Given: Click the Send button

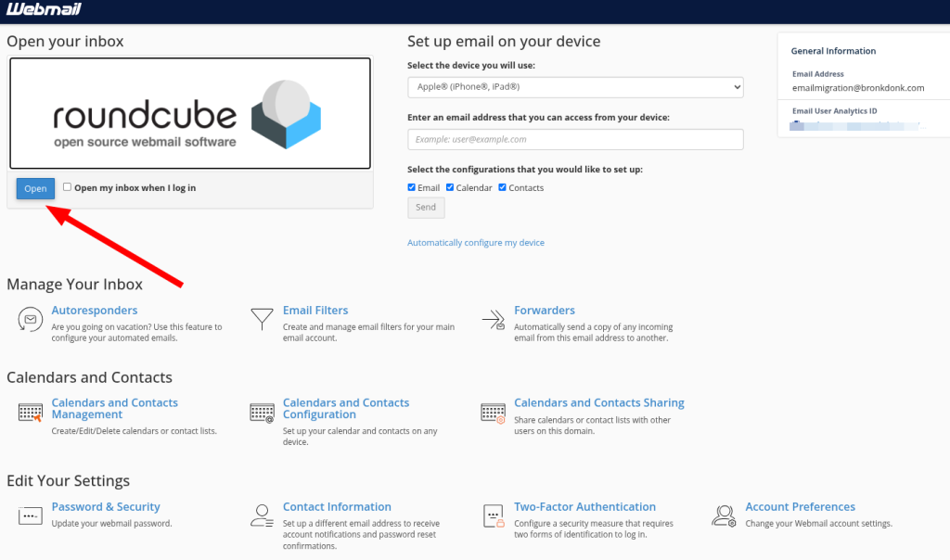Looking at the screenshot, I should 426,207.
